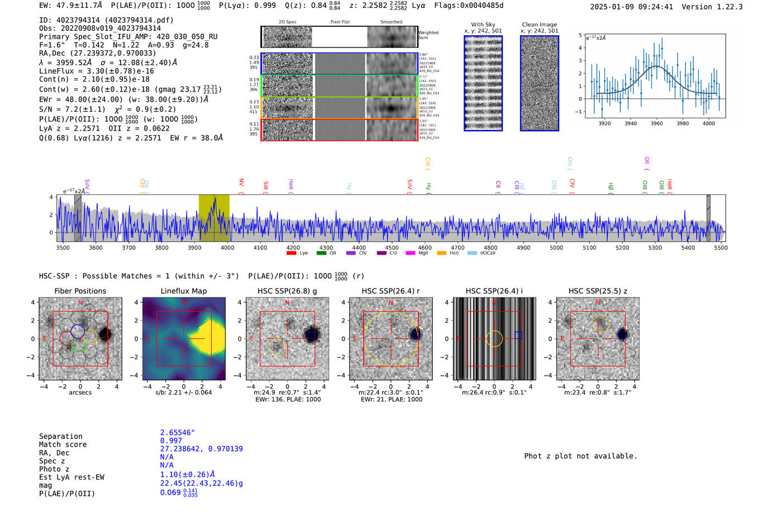Open the Lineflux Map panel

click(184, 339)
